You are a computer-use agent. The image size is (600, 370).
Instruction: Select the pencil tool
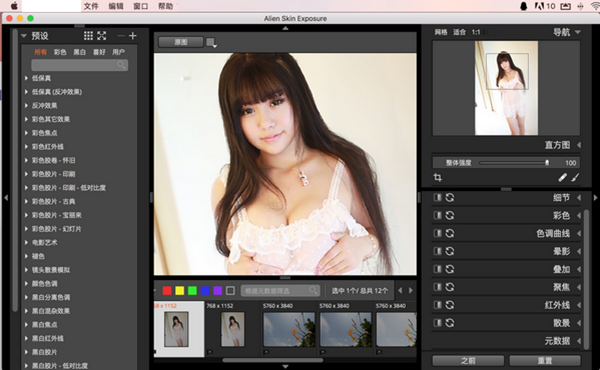[562, 177]
